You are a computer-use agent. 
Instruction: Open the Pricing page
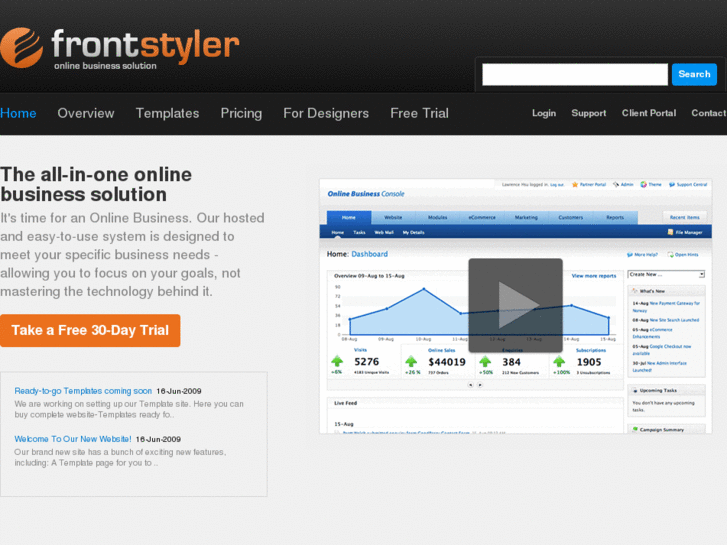pyautogui.click(x=241, y=113)
